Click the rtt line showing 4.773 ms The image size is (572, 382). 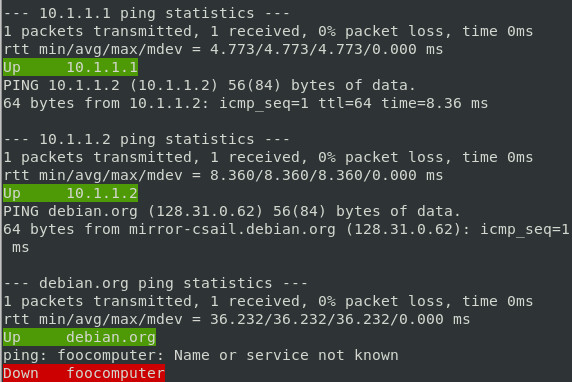[x=223, y=49]
